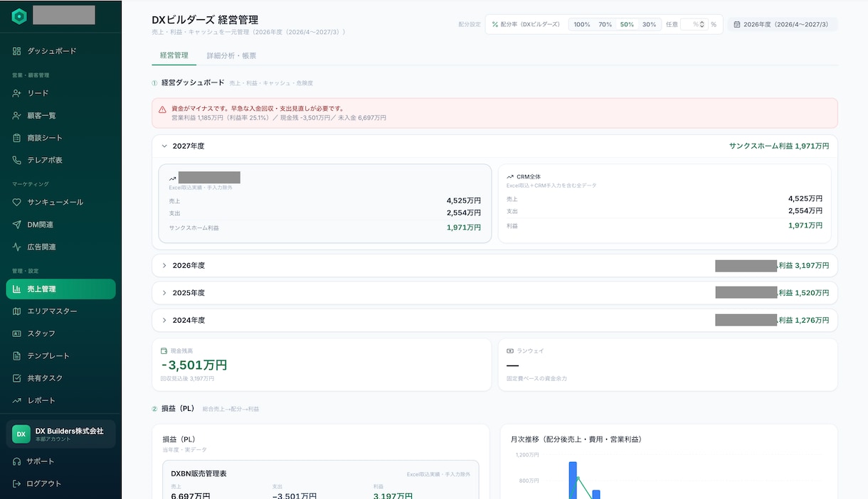868x499 pixels.
Task: Click the リード person-plus icon
Action: [17, 93]
